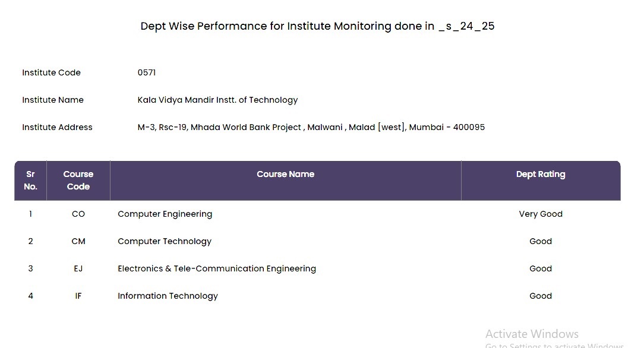The width and height of the screenshot is (644, 348).
Task: Click the EJ course code cell
Action: [78, 268]
